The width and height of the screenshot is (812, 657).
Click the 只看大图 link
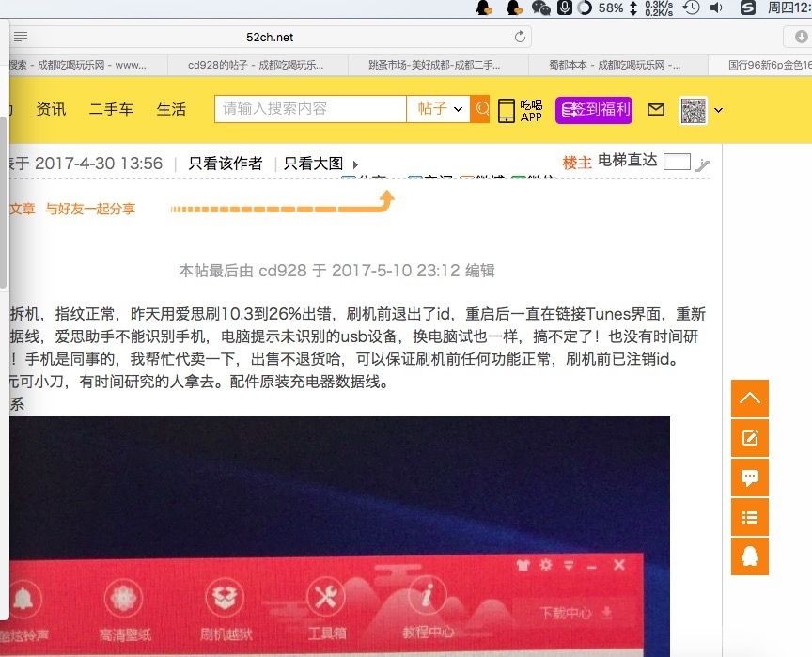click(x=313, y=164)
